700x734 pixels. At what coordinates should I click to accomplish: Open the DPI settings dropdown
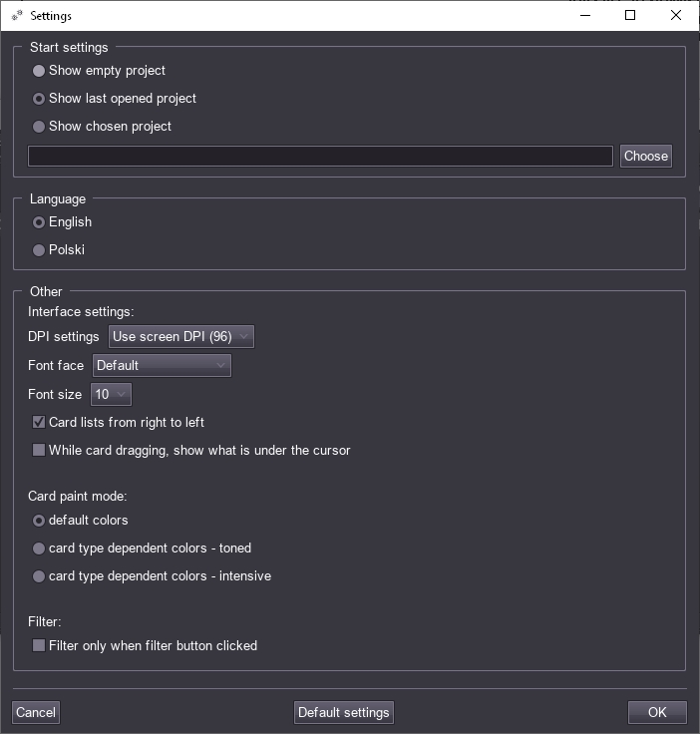[181, 337]
